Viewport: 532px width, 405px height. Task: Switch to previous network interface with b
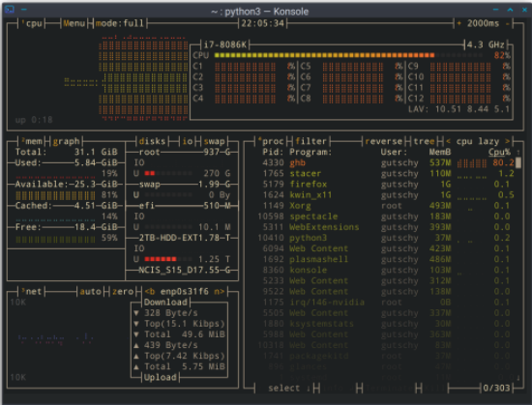coord(150,292)
